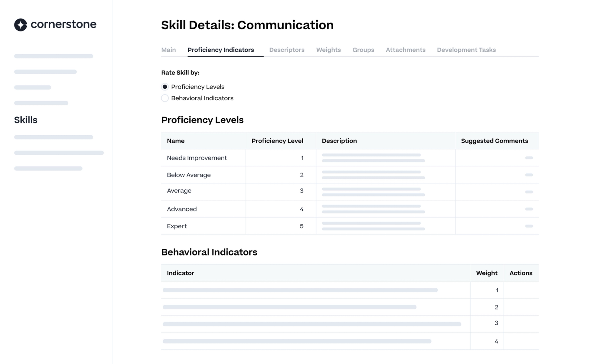This screenshot has width=602, height=364.
Task: Click the Cornerstone star logo icon
Action: coord(21,25)
